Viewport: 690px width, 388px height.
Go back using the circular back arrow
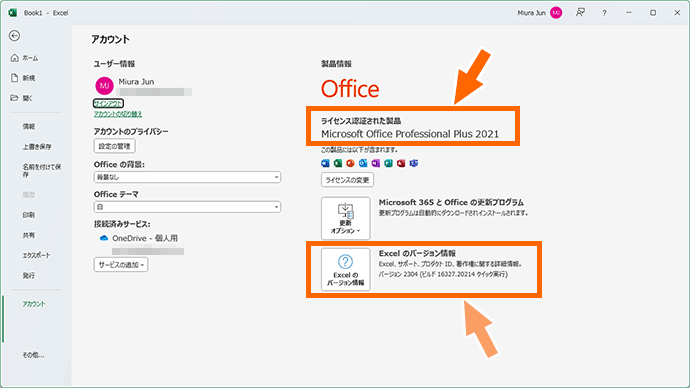(15, 36)
